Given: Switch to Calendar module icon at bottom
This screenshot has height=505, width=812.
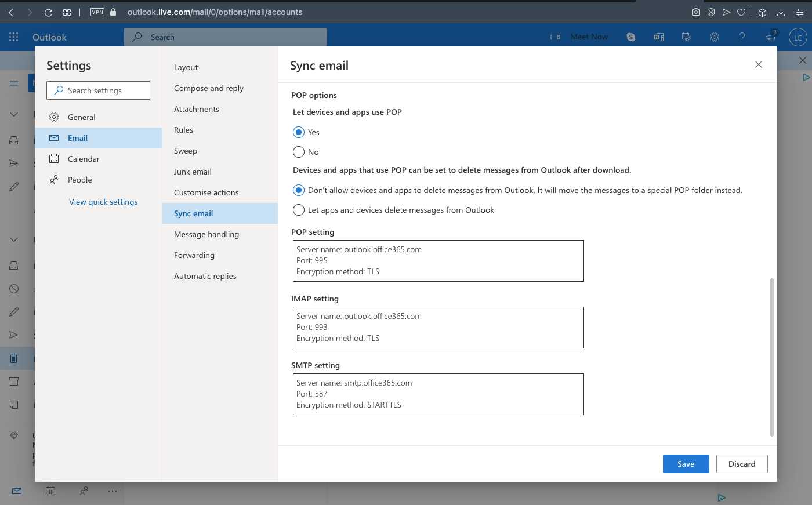Looking at the screenshot, I should click(x=50, y=491).
